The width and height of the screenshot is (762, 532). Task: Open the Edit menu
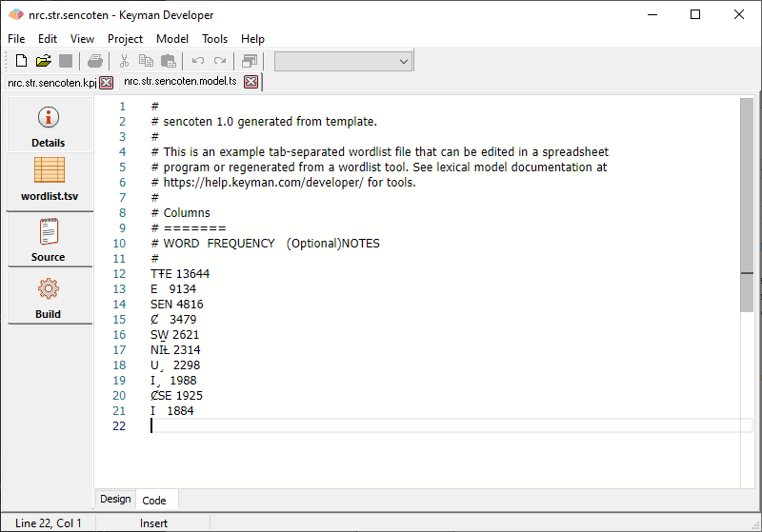pos(48,39)
